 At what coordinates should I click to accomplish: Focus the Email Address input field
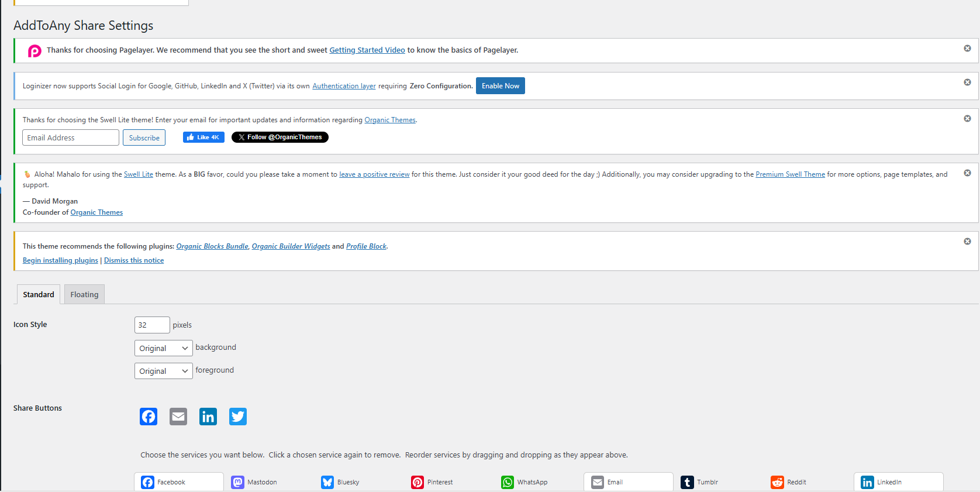(71, 137)
